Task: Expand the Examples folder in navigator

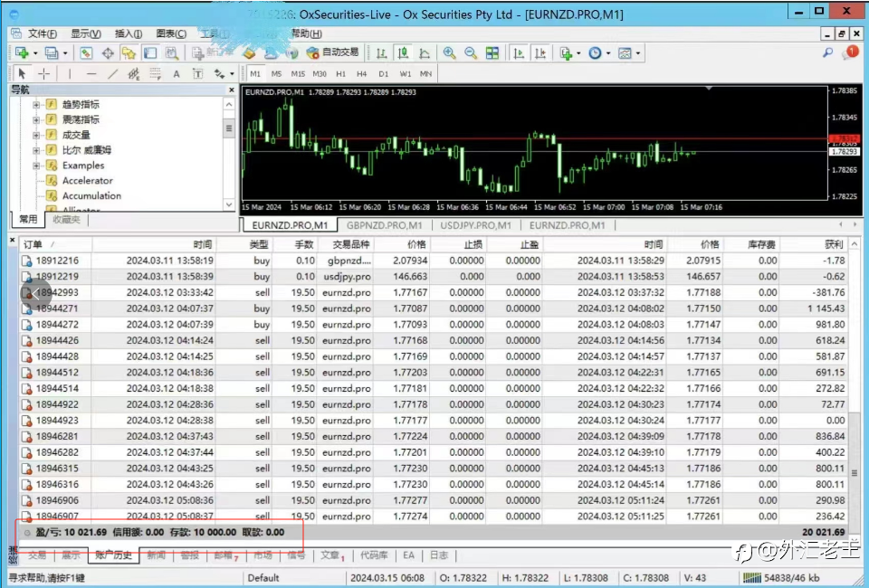Action: 37,166
